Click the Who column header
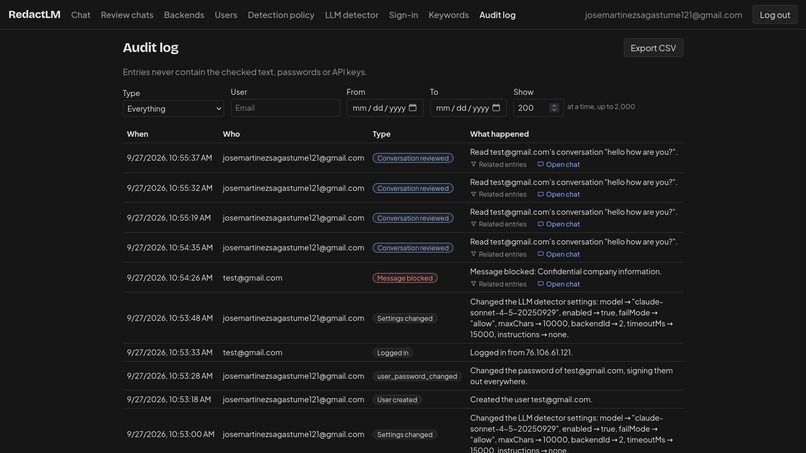 pos(231,134)
